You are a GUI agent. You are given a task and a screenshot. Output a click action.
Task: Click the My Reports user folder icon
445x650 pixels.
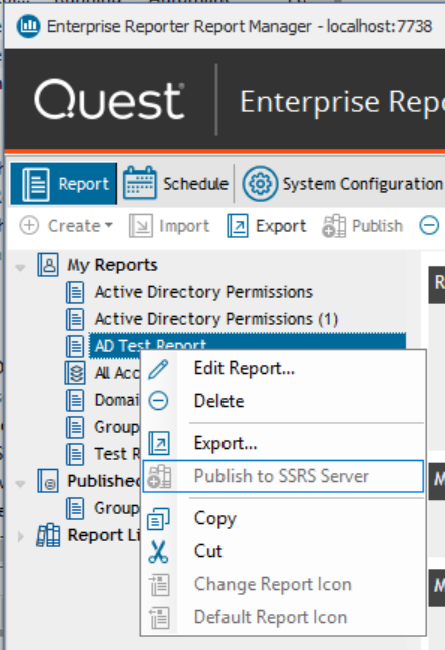(x=48, y=264)
